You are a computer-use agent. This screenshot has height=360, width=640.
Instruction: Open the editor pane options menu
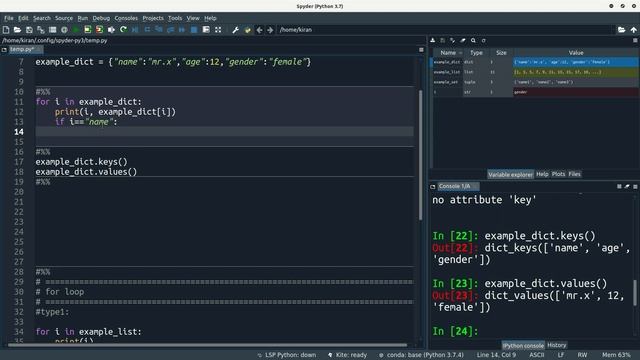point(421,50)
